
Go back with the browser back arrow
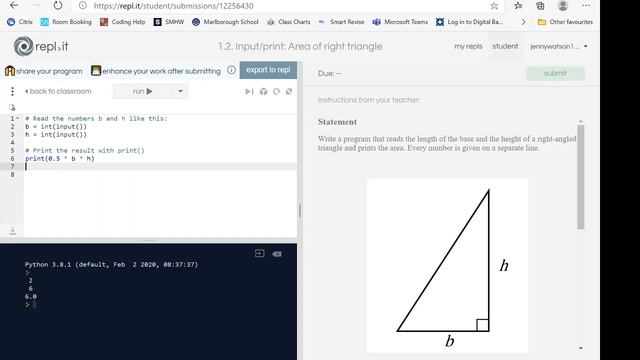pyautogui.click(x=14, y=5)
